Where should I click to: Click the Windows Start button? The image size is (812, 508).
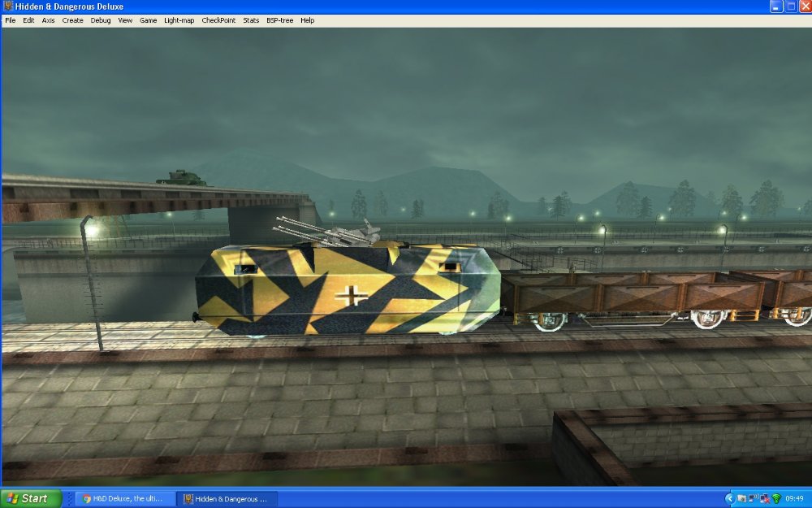click(31, 499)
